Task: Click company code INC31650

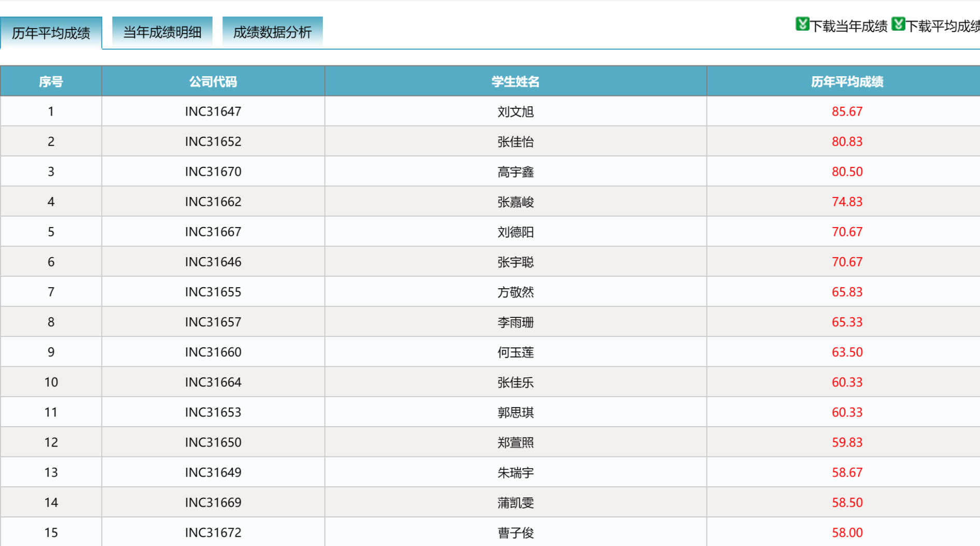Action: [x=213, y=442]
